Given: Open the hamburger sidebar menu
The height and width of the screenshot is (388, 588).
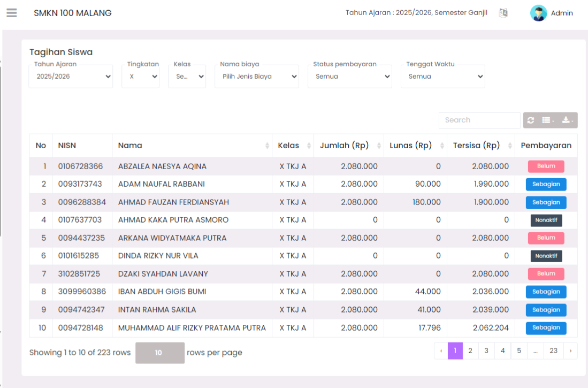Looking at the screenshot, I should (x=12, y=13).
